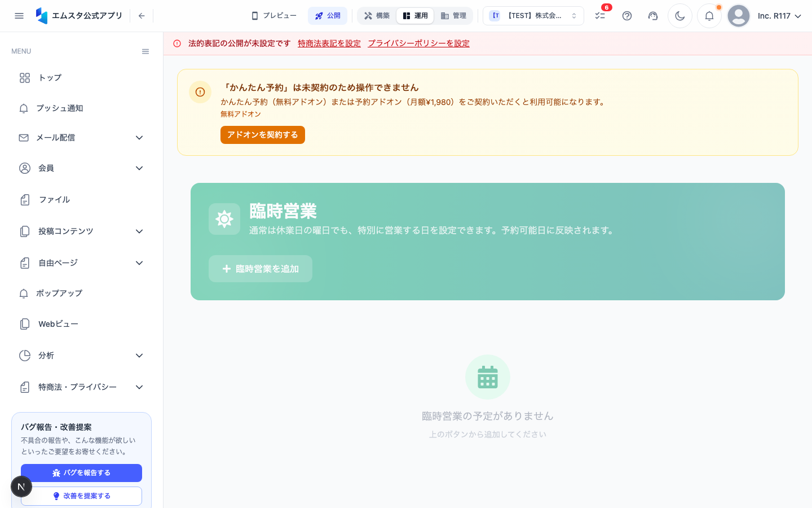Open the task checklist icon with badge

pos(600,16)
